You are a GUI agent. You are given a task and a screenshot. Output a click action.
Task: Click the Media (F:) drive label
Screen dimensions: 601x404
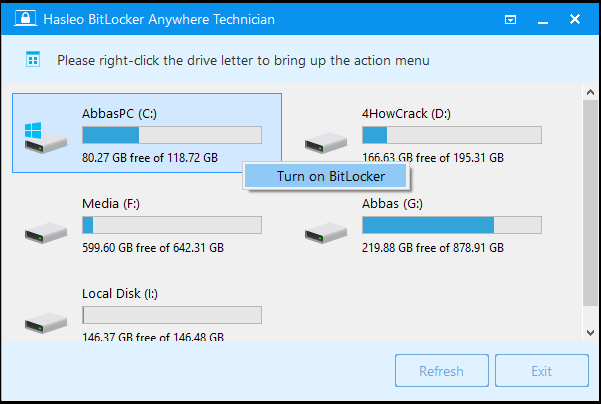point(111,204)
